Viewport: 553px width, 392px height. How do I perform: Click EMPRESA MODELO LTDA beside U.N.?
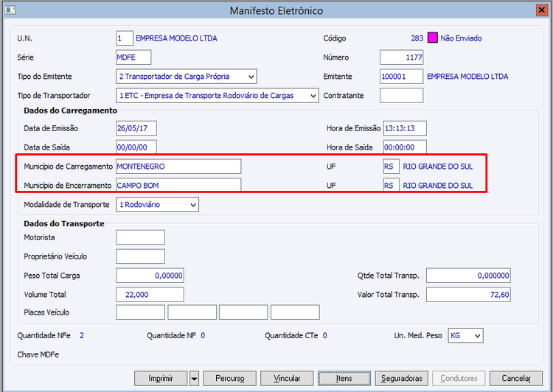click(x=176, y=38)
